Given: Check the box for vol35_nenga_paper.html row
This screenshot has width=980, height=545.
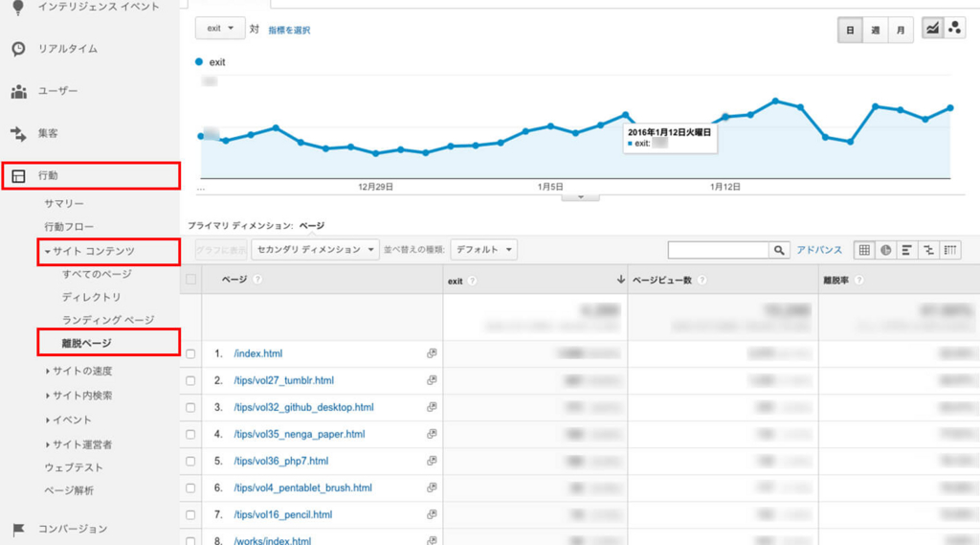Looking at the screenshot, I should [190, 435].
